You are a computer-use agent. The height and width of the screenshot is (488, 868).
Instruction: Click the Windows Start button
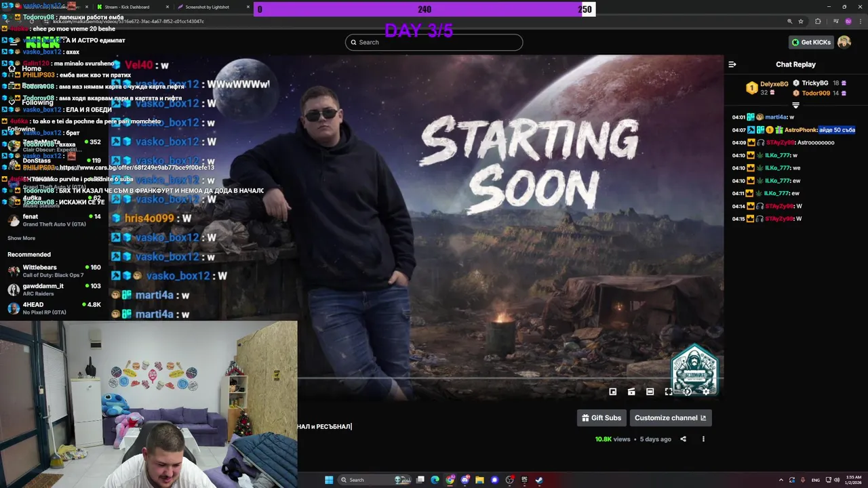coord(329,480)
